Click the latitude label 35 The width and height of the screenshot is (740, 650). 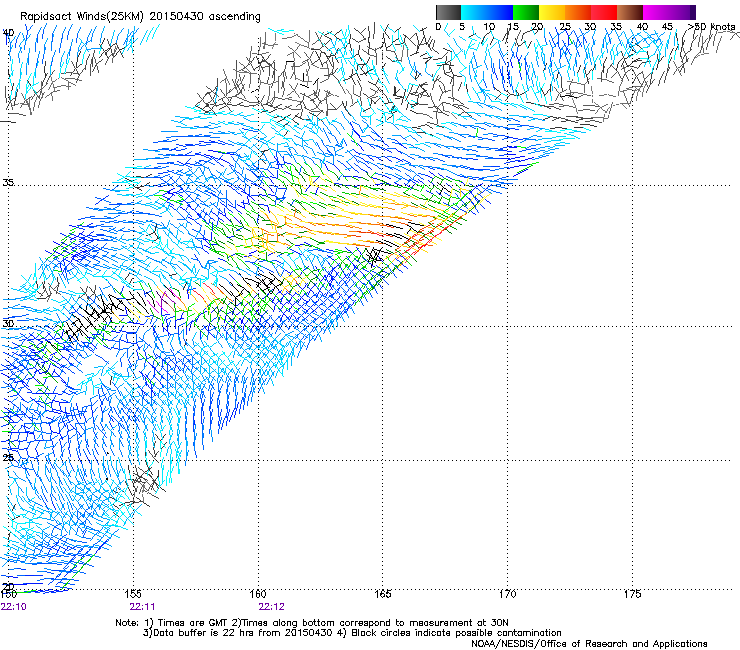tap(8, 183)
